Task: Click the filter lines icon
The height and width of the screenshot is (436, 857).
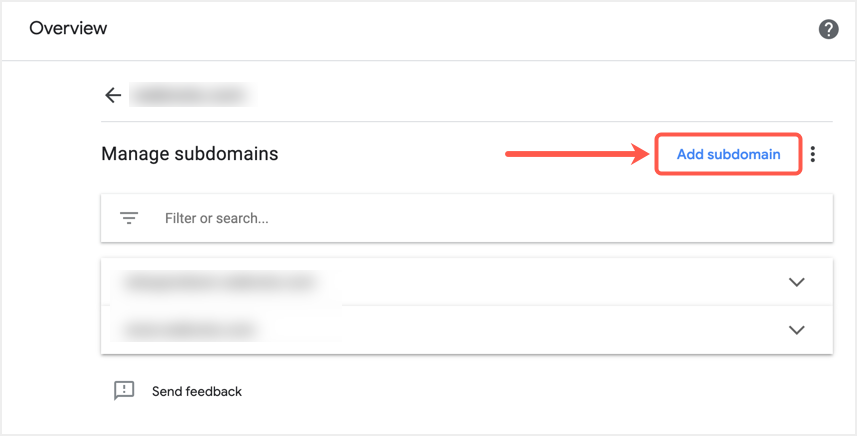Action: tap(129, 218)
